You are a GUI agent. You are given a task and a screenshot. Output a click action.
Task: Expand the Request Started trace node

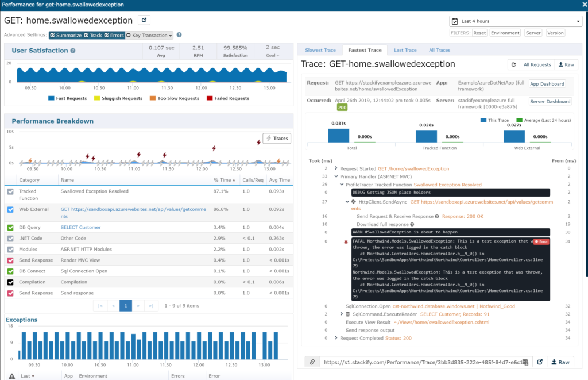point(336,168)
